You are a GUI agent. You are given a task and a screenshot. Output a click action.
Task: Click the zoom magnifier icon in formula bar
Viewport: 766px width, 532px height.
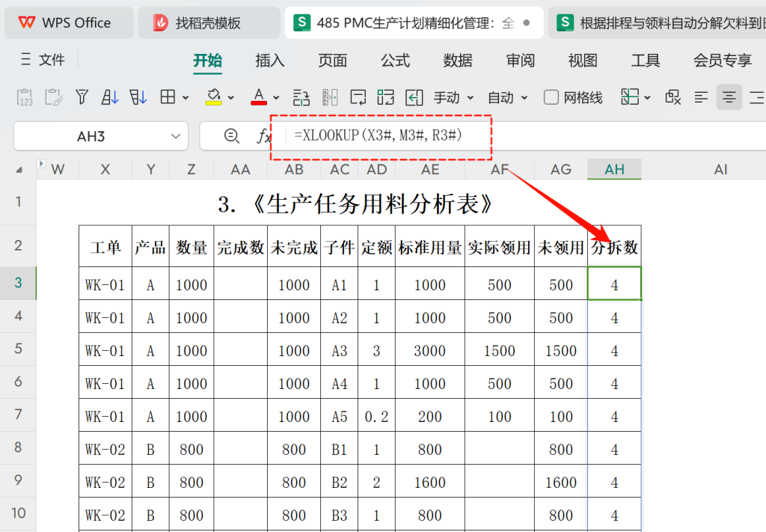coord(231,136)
